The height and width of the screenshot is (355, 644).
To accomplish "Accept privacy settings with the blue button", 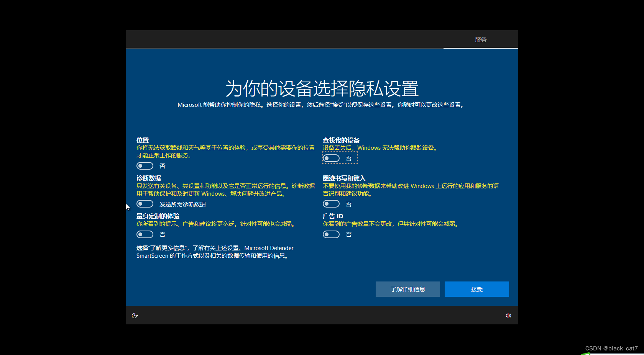I will pos(476,289).
